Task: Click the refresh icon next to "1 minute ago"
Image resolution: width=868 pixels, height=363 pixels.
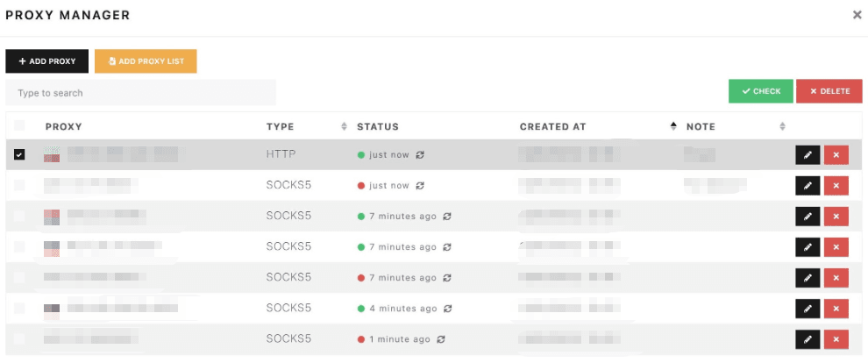Action: (441, 339)
